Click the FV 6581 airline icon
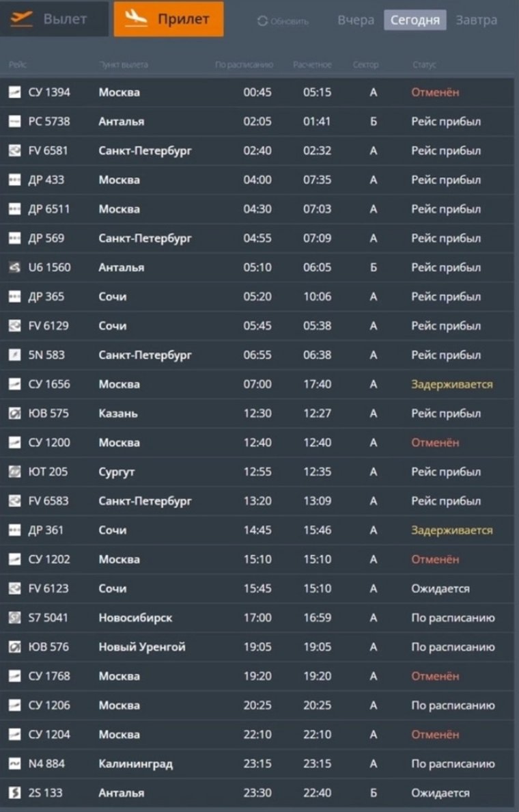Viewport: 519px width, 812px height. pyautogui.click(x=14, y=150)
